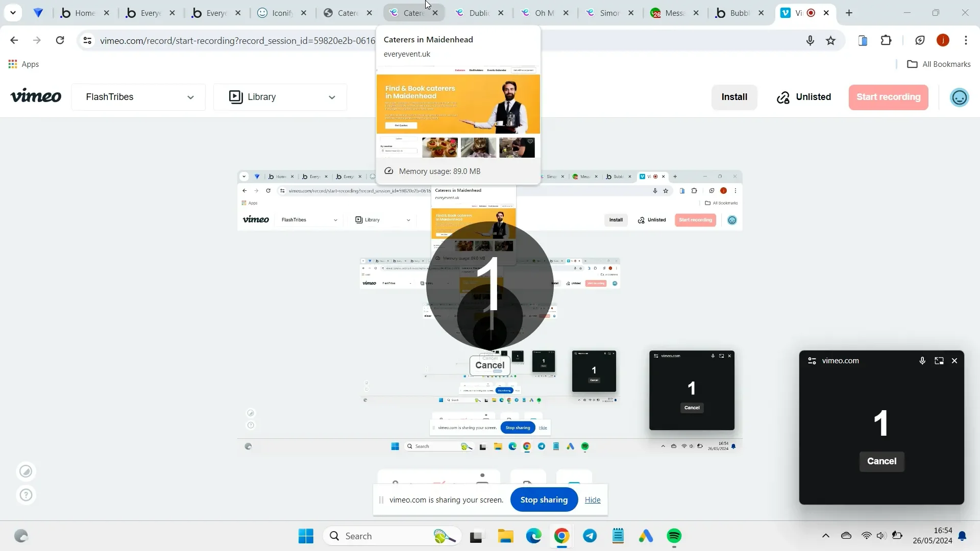The width and height of the screenshot is (980, 551).
Task: Open Telegram from the taskbar
Action: coord(590,536)
